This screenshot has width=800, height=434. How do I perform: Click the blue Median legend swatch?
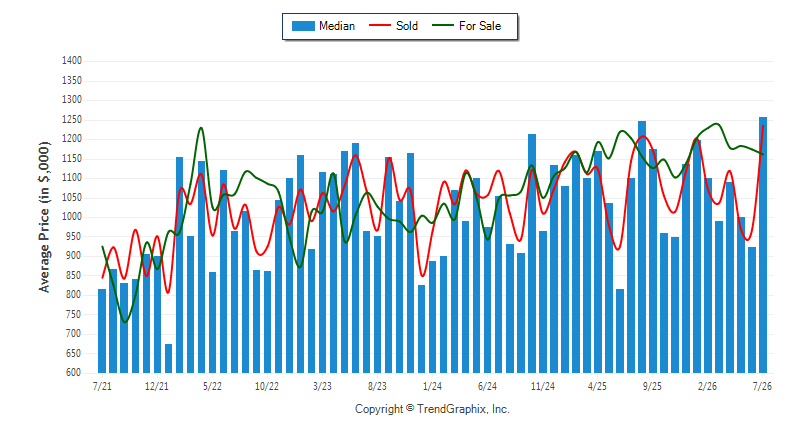click(x=303, y=26)
